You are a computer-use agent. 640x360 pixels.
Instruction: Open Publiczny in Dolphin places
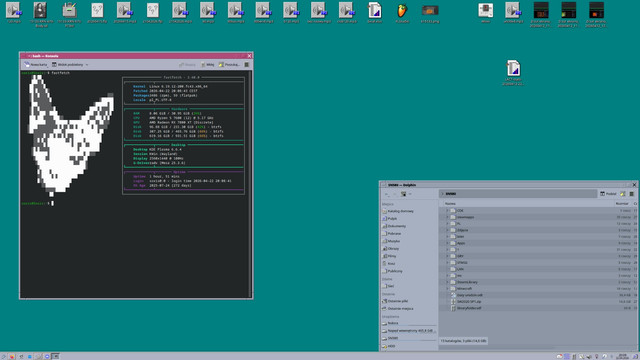[392, 271]
